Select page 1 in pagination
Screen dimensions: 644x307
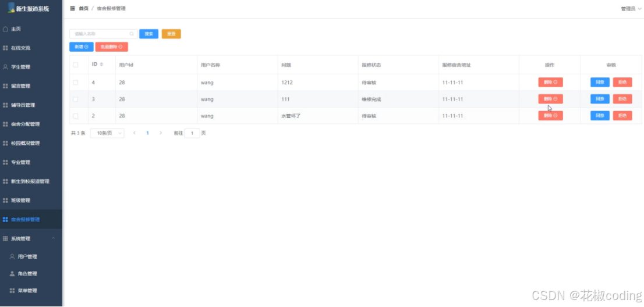[147, 133]
